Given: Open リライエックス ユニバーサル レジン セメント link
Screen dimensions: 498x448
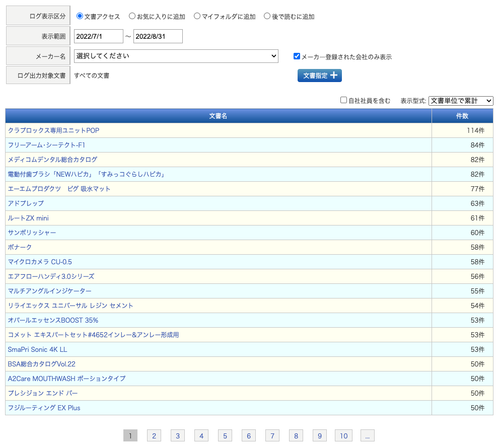Looking at the screenshot, I should tap(70, 306).
